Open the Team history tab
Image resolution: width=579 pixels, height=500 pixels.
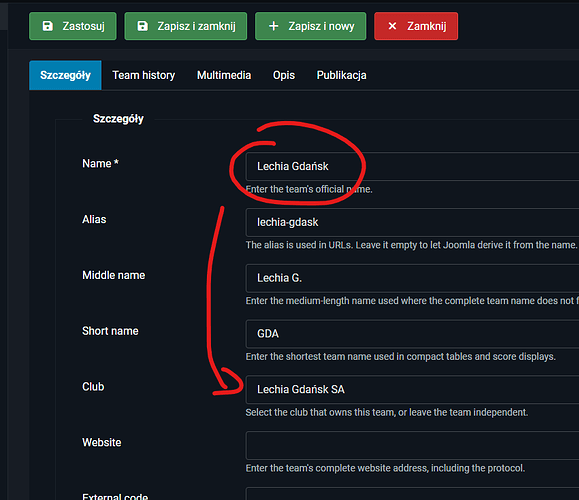[x=144, y=75]
